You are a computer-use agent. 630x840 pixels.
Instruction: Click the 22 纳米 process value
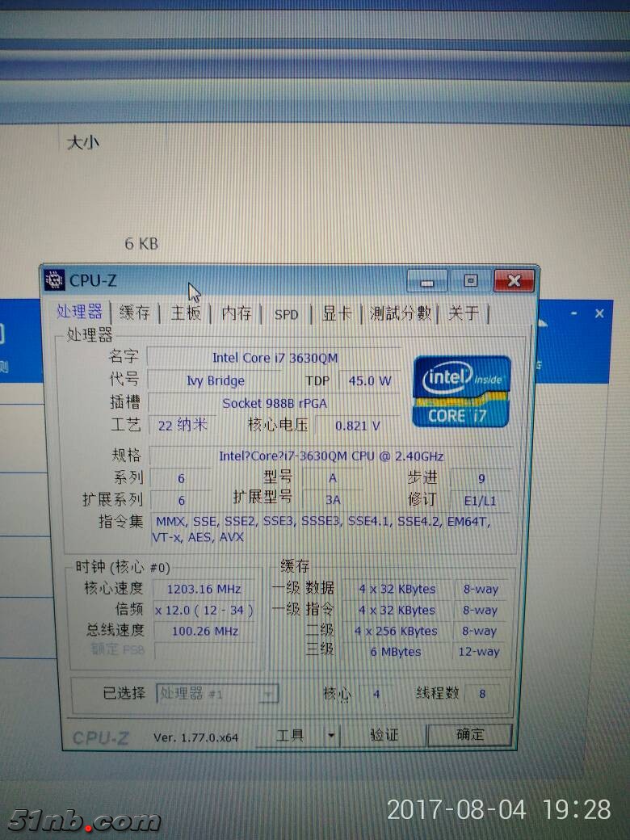(x=183, y=426)
